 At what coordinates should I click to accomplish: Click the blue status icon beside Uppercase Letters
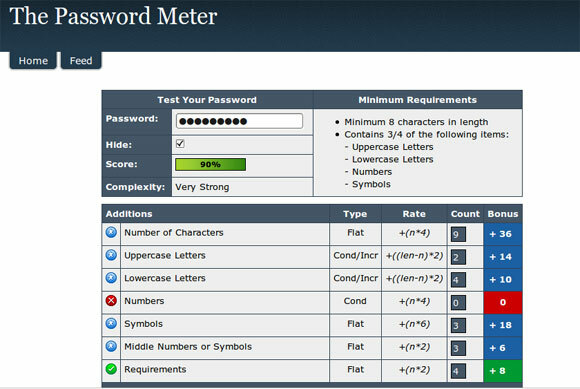[111, 255]
